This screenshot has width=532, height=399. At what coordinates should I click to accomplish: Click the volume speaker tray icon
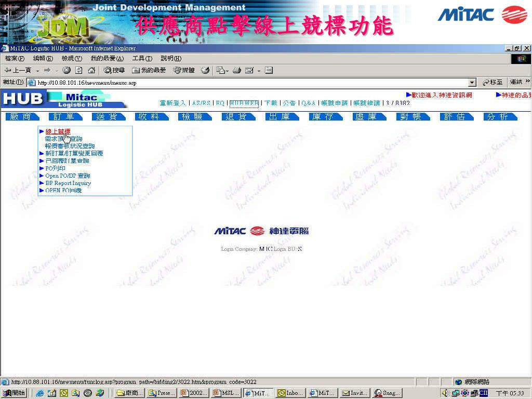pyautogui.click(x=445, y=393)
